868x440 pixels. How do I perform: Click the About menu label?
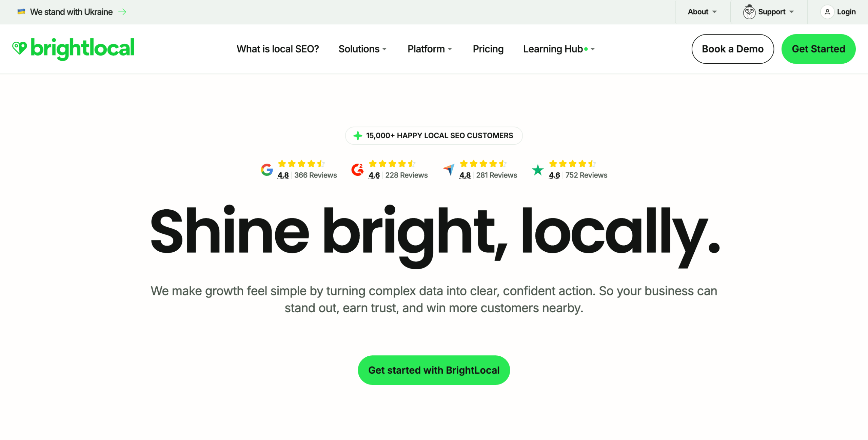click(x=698, y=12)
